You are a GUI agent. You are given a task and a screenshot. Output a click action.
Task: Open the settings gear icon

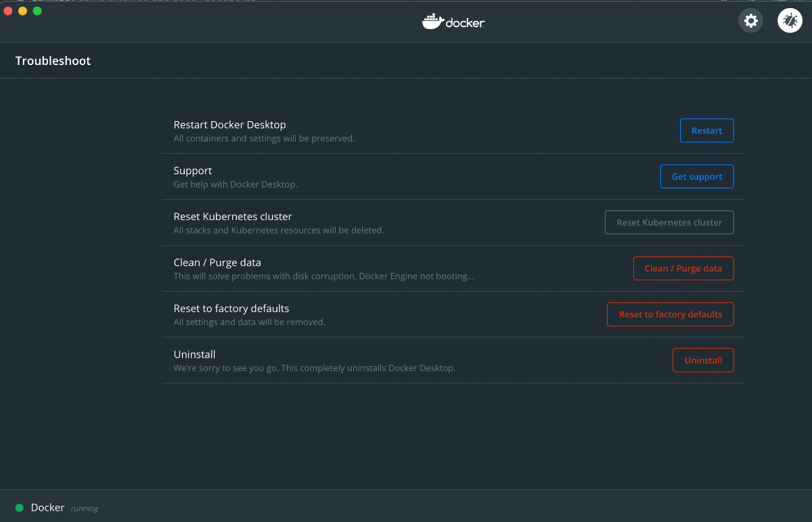click(750, 21)
